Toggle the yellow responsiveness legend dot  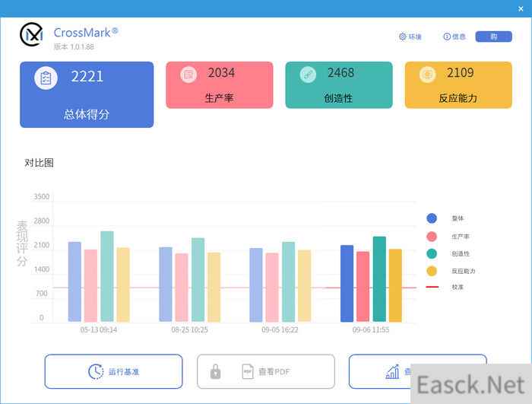[x=432, y=271]
